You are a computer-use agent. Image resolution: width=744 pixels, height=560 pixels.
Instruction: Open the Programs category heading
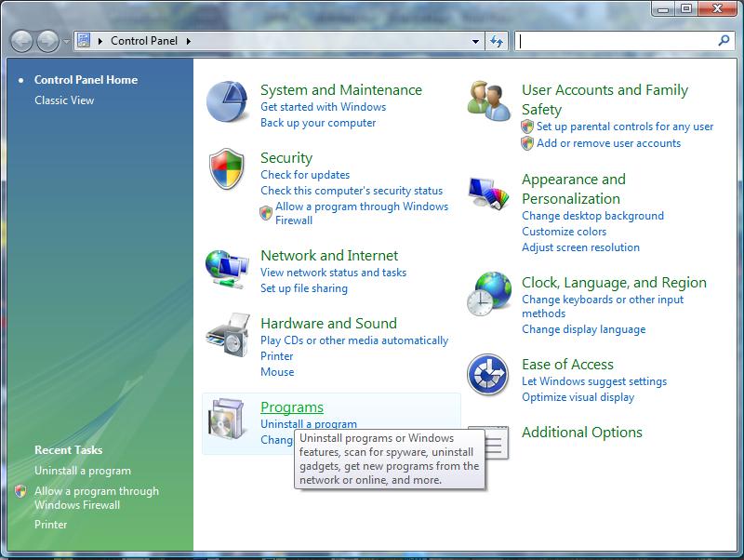(x=292, y=407)
